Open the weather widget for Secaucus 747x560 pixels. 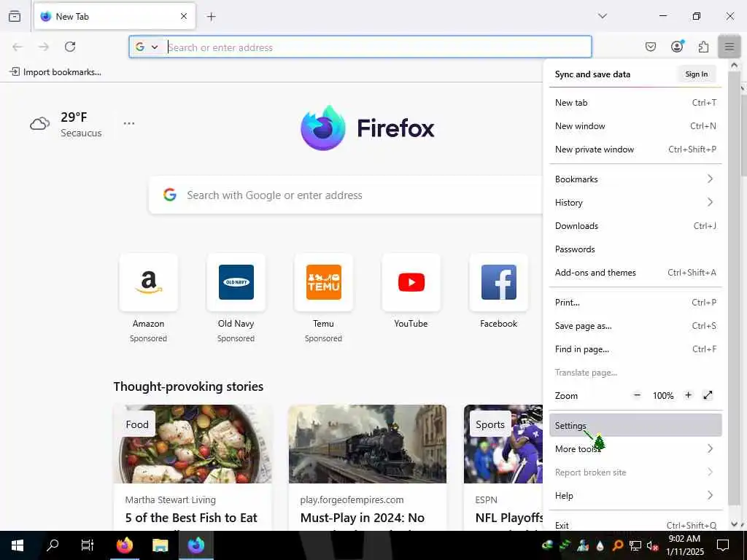click(x=66, y=124)
